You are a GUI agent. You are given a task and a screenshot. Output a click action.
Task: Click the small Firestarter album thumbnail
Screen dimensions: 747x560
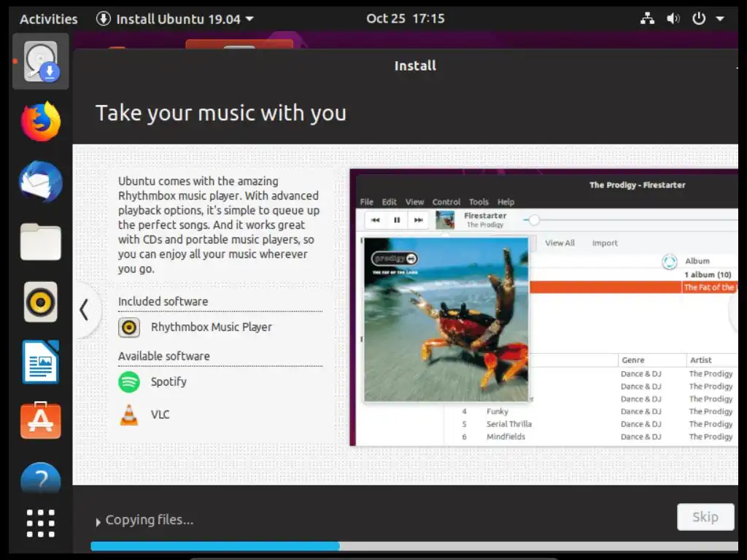click(445, 220)
